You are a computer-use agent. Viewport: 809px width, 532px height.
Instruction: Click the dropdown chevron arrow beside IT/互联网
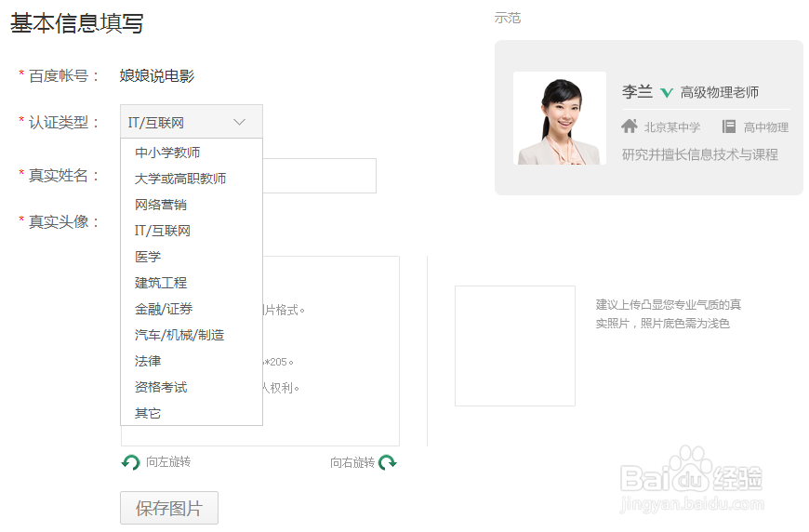tap(239, 122)
